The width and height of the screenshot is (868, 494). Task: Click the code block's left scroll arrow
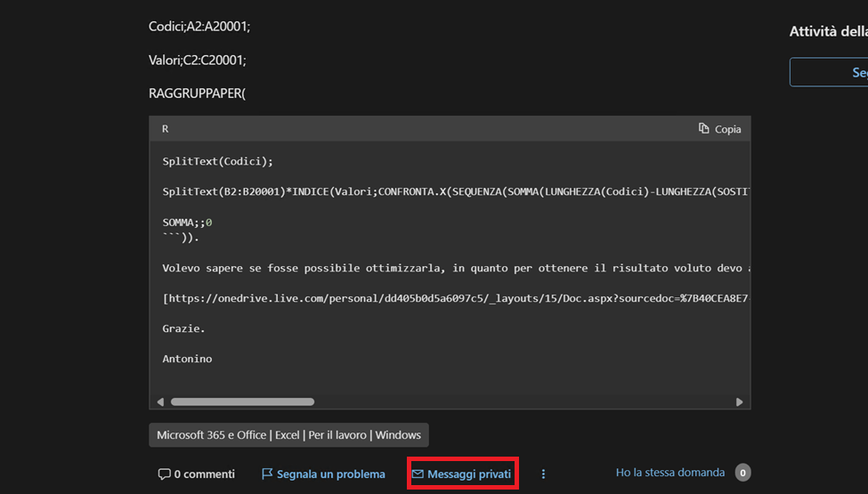pyautogui.click(x=160, y=402)
